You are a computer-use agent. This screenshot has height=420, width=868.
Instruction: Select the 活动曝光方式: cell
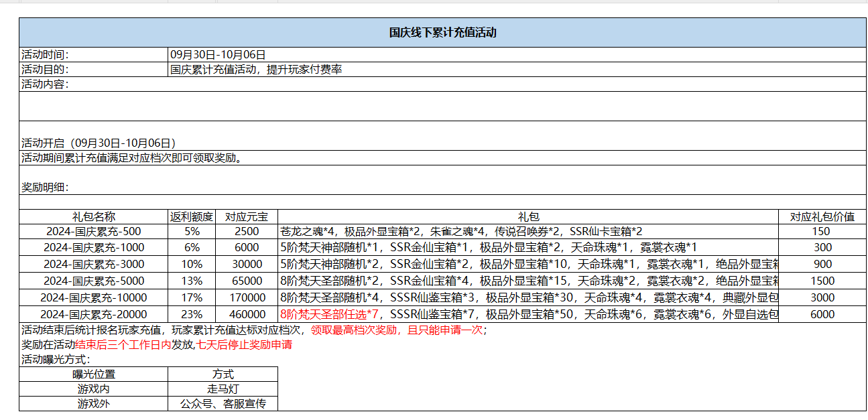(442, 360)
